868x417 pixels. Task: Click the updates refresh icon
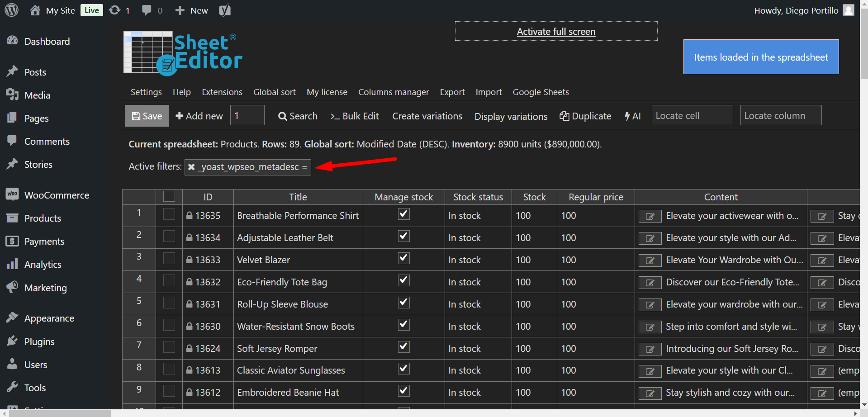point(115,10)
